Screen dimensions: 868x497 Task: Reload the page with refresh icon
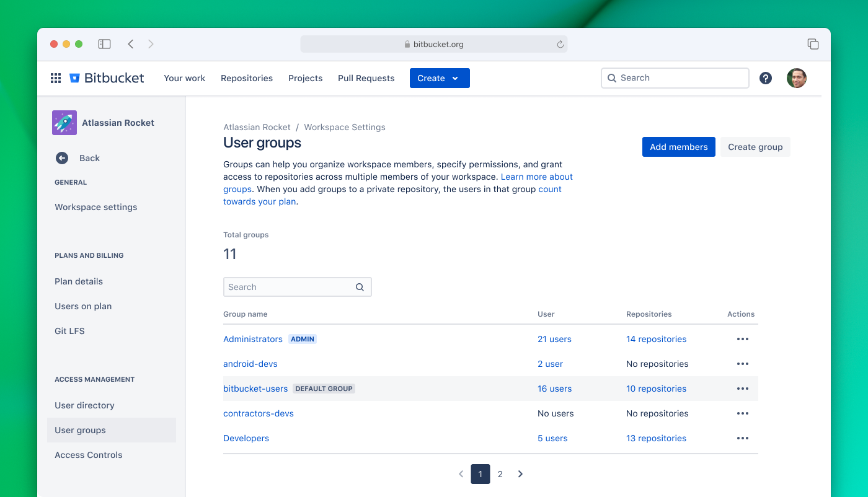[560, 44]
